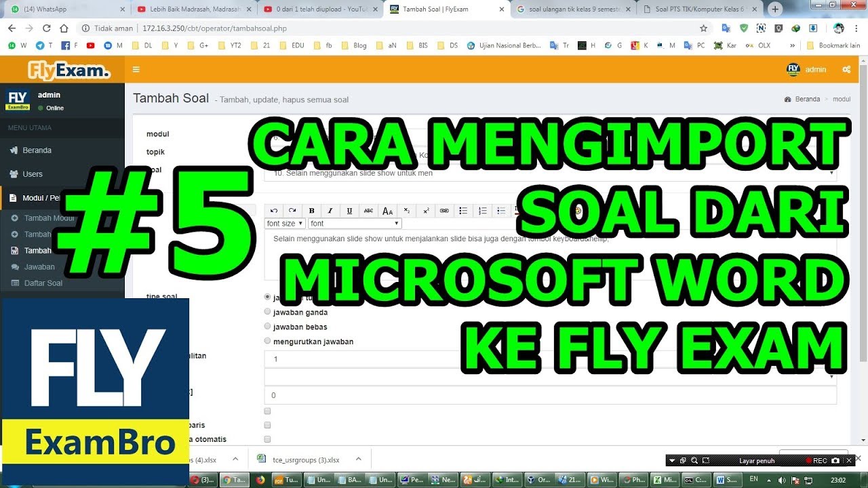Go to the browser home page
This screenshot has height=488, width=868.
(64, 28)
